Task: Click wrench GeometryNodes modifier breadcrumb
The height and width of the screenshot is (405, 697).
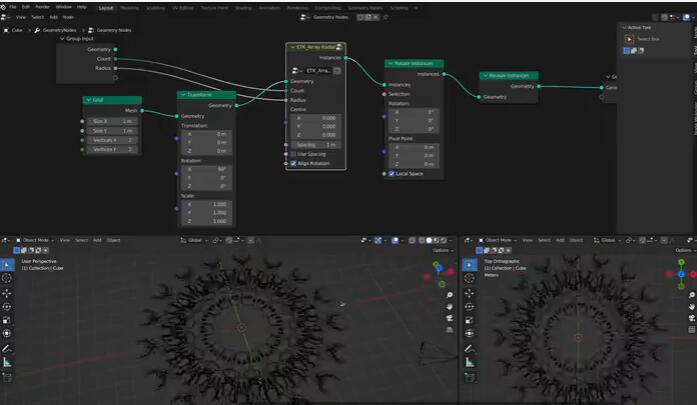Action: [56, 30]
